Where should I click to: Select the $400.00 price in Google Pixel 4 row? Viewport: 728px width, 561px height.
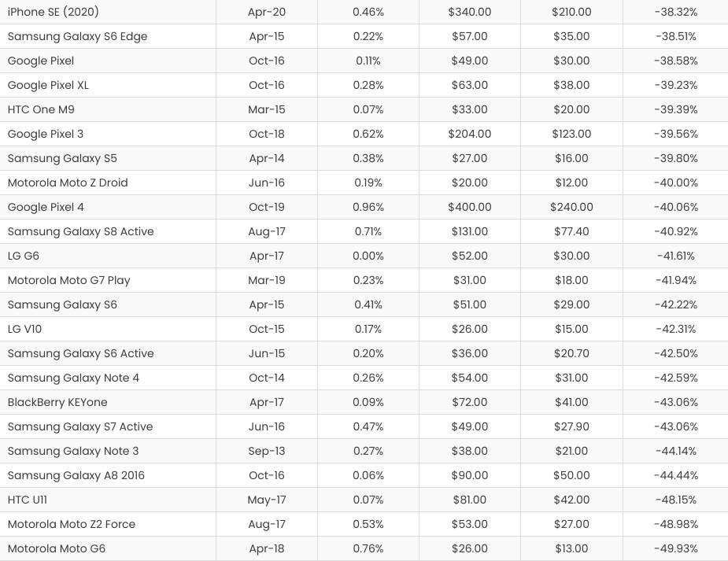469,207
